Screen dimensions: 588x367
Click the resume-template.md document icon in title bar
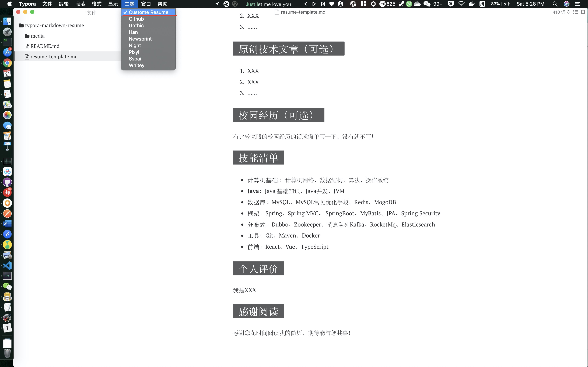click(x=276, y=12)
